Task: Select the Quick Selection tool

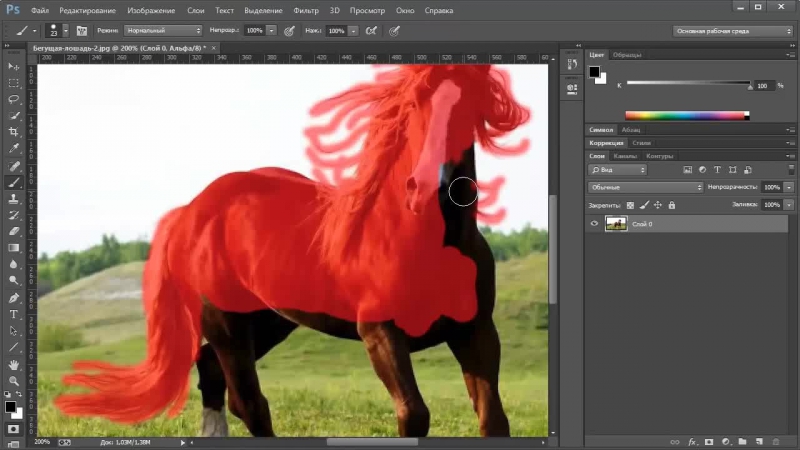Action: [13, 116]
